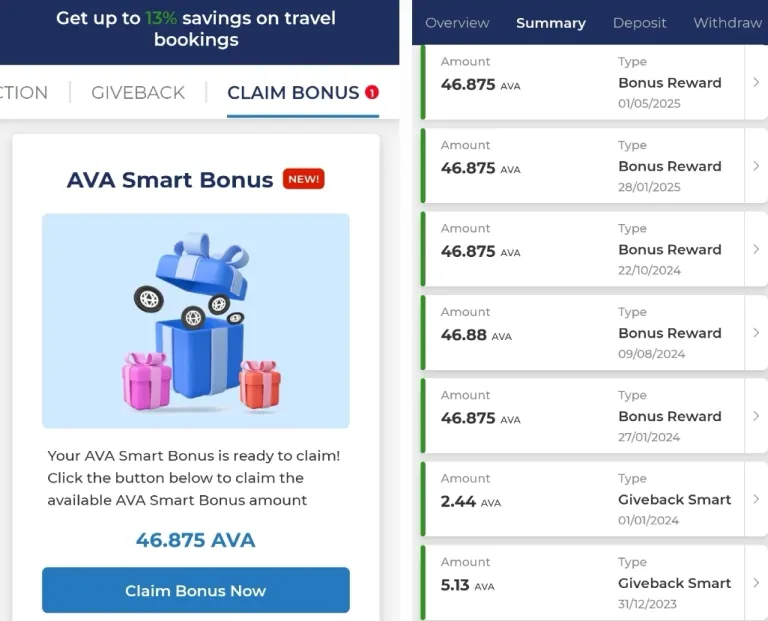Expand the 01/05/2025 Bonus Reward chevron
Viewport: 768px width, 621px height.
756,82
